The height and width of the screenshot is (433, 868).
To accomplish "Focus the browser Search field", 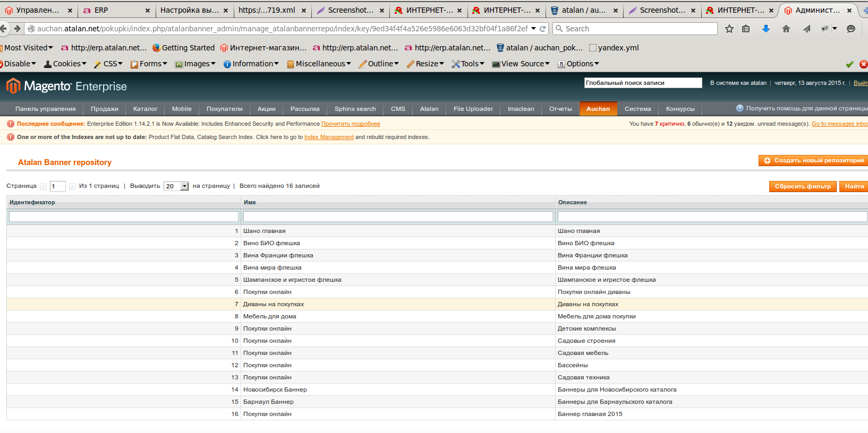I will click(x=635, y=29).
